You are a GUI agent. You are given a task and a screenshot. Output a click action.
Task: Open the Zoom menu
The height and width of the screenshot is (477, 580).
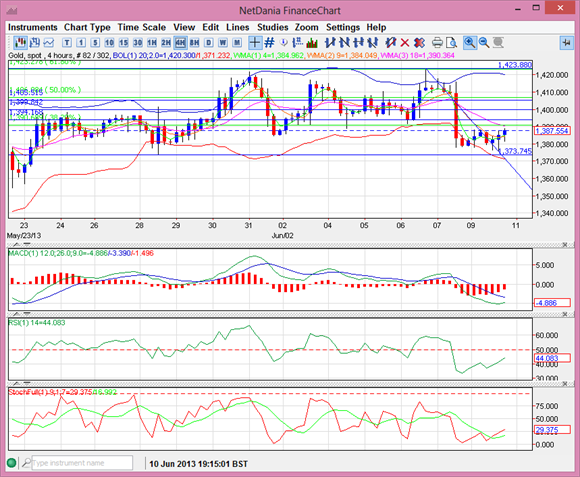point(307,27)
